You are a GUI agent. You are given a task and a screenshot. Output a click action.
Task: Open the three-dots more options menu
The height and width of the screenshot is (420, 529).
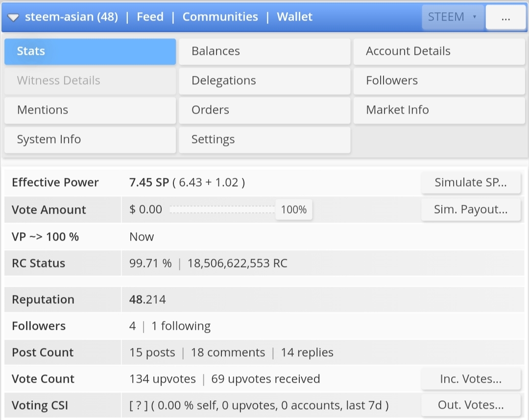click(x=505, y=18)
